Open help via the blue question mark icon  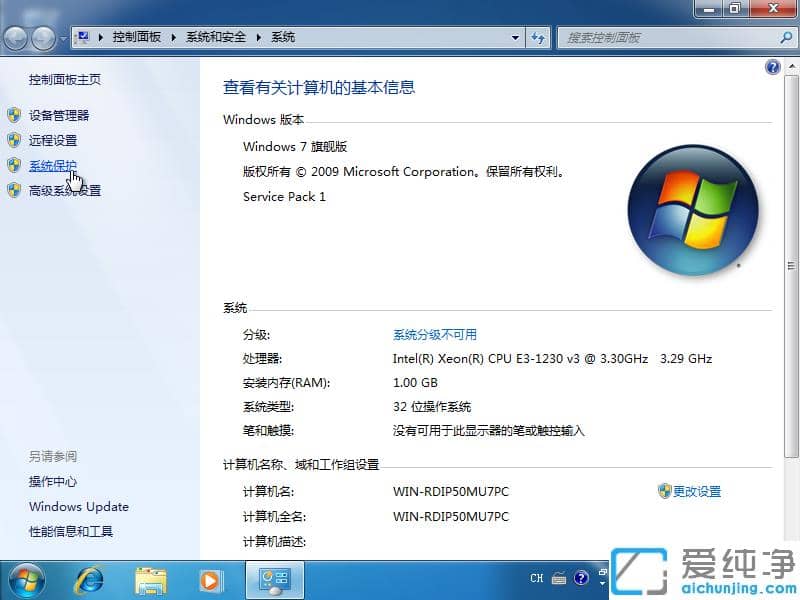pyautogui.click(x=772, y=66)
